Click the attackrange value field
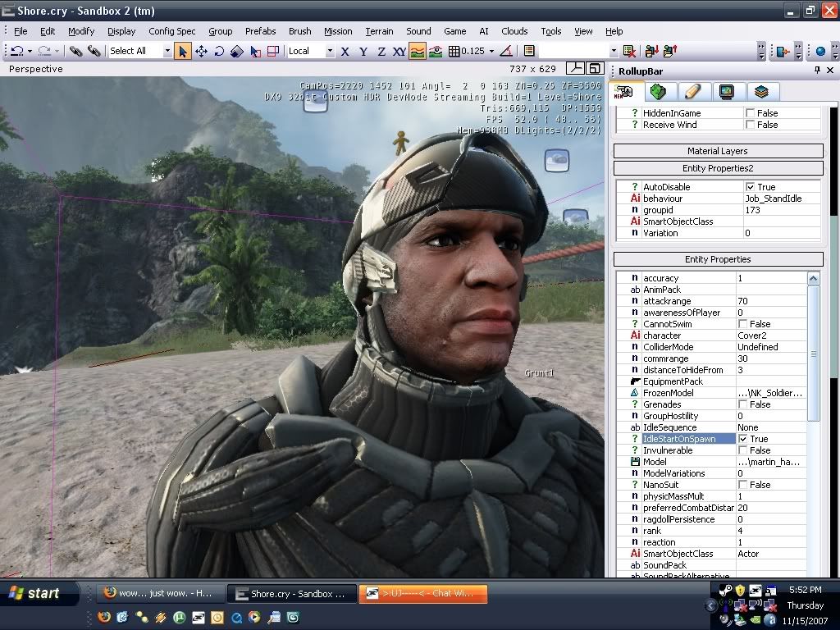The image size is (840, 630). pos(771,301)
